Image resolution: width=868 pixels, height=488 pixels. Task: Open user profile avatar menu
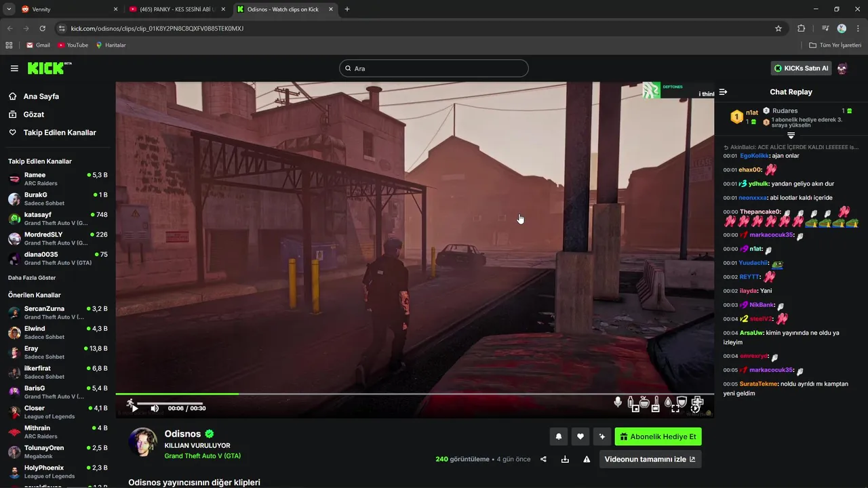coord(842,68)
